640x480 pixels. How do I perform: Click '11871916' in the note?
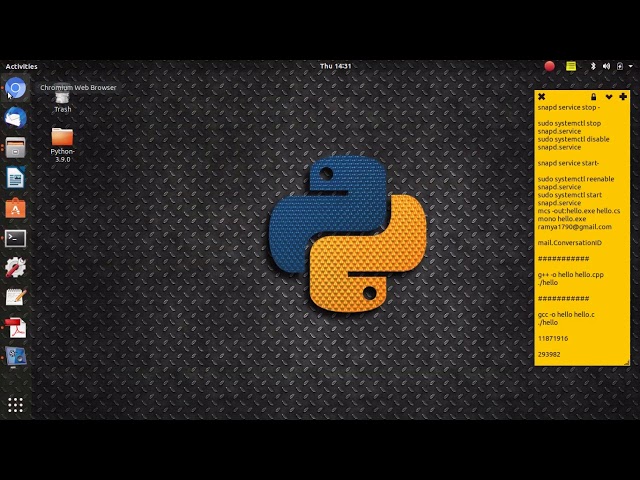click(553, 339)
